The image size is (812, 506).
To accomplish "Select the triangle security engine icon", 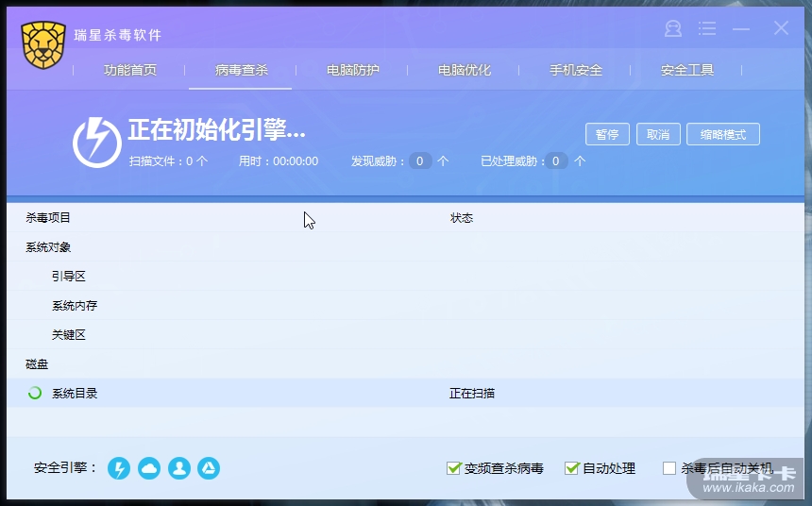I will pos(209,468).
